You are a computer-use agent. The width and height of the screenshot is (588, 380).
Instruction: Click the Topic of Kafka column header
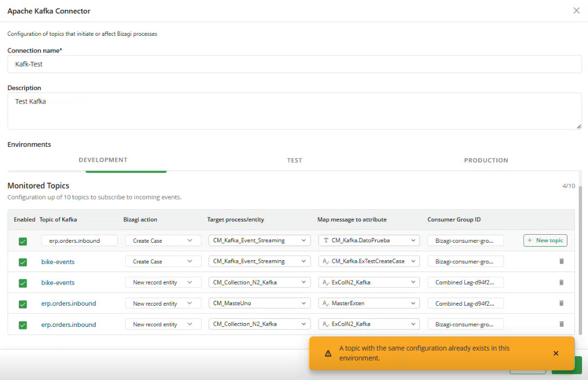point(58,220)
